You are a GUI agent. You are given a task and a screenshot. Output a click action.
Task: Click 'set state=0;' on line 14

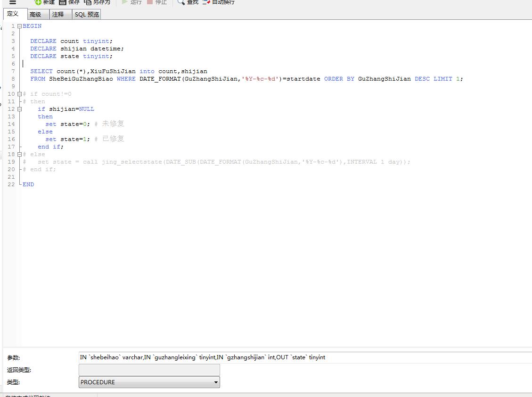pyautogui.click(x=67, y=124)
